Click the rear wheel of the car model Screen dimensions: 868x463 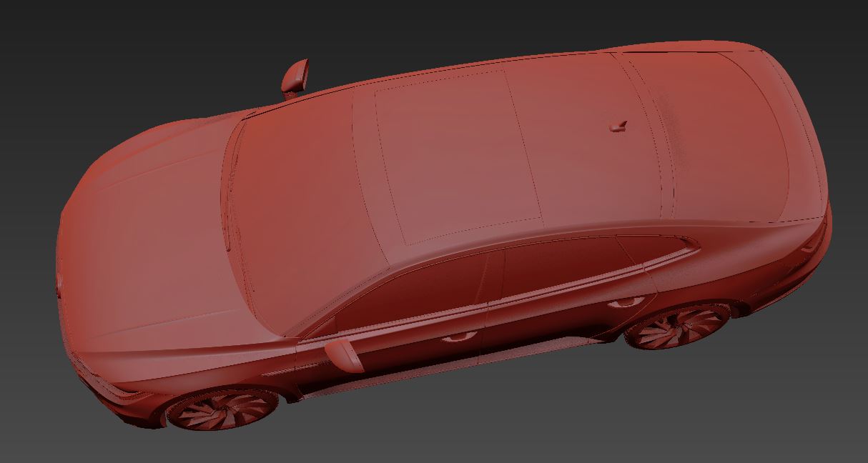676,327
